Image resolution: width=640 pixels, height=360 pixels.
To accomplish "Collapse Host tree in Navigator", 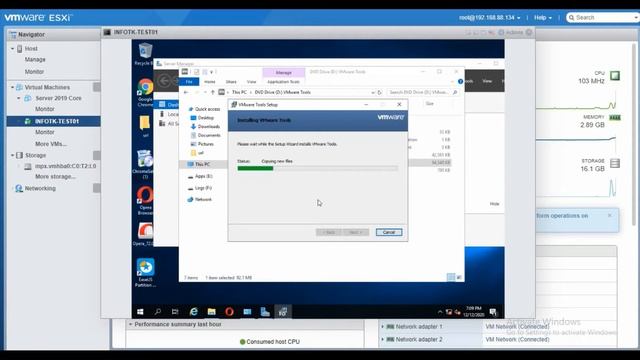I will point(12,49).
